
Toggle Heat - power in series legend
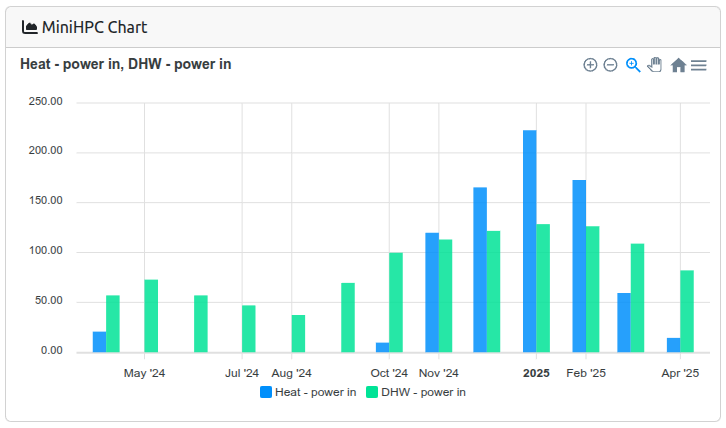(x=315, y=392)
